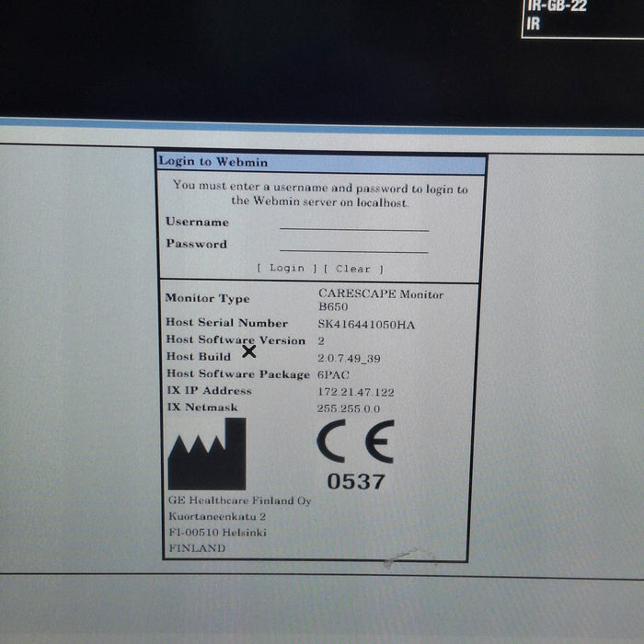Select host serial number SK416441050HA

(x=366, y=325)
